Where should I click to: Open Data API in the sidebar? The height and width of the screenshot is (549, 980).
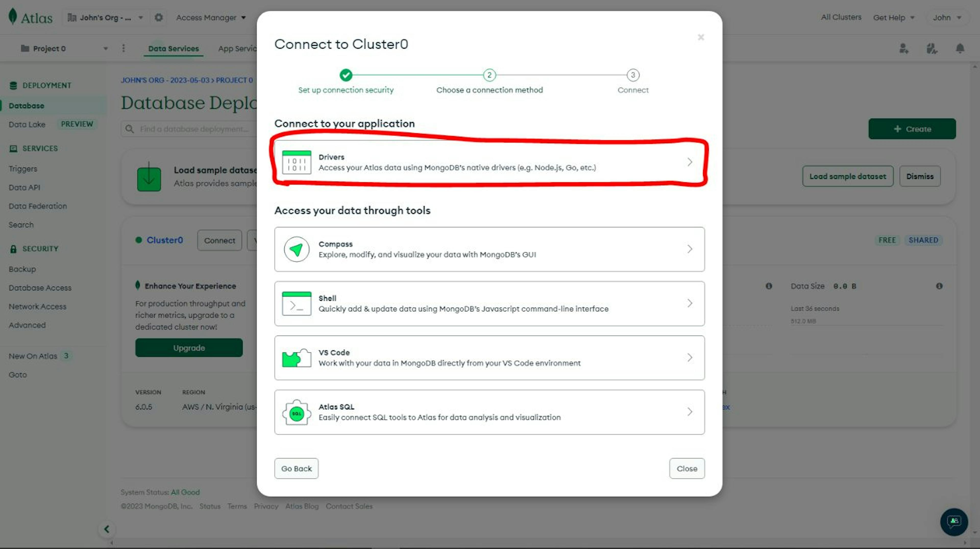24,187
